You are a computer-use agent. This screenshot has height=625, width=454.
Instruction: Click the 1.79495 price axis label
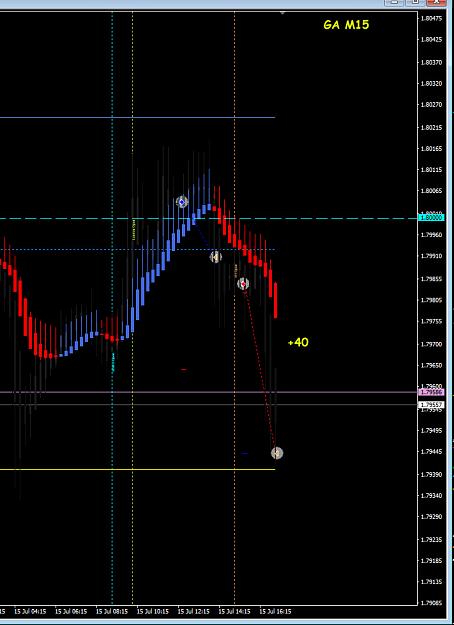tap(431, 430)
